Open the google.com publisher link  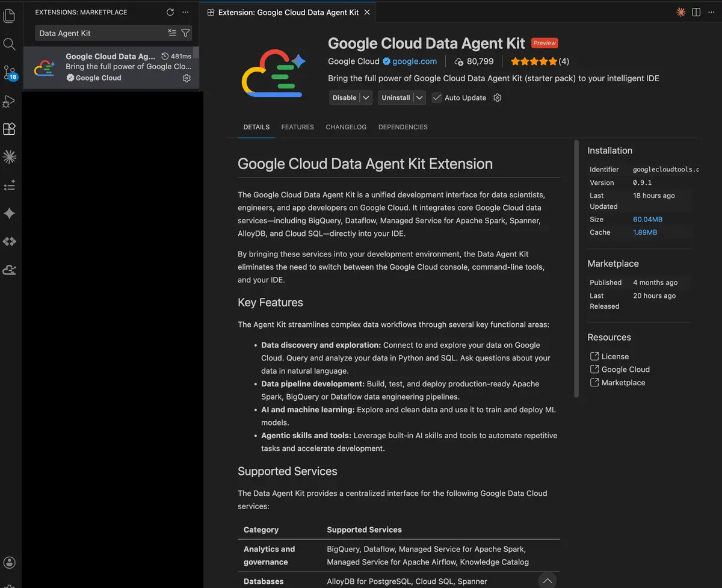pyautogui.click(x=415, y=61)
